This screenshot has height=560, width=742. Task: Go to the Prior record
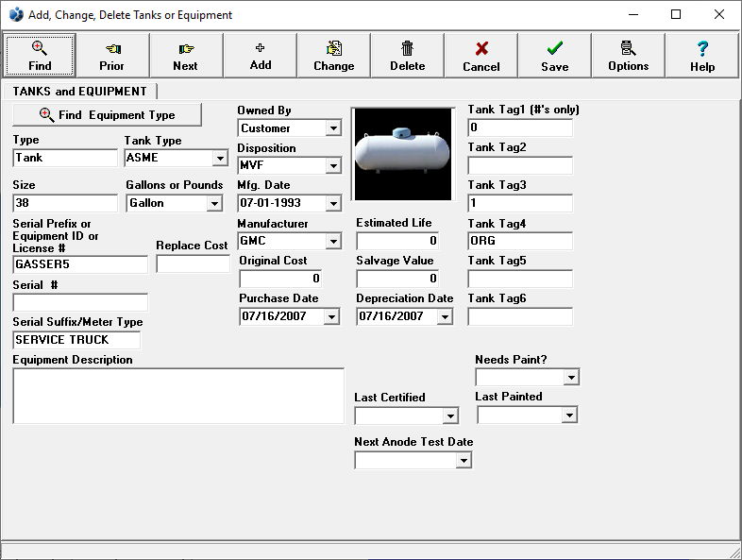112,56
